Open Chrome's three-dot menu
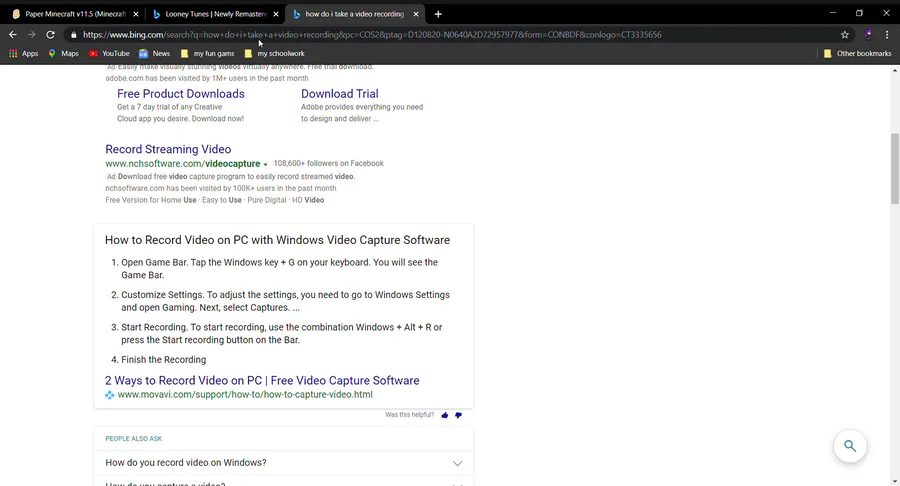Screen dimensions: 900x486 (x=887, y=34)
